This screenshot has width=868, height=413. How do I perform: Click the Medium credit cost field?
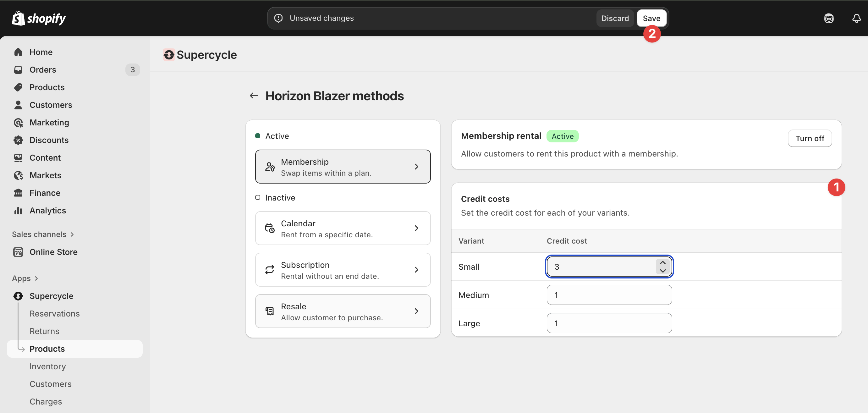(x=609, y=295)
